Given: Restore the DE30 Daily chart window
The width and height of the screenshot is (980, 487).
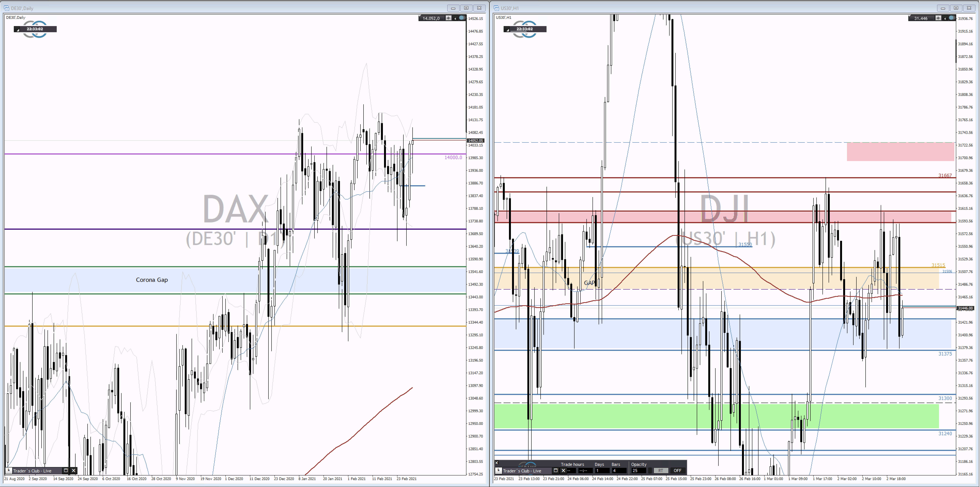Looking at the screenshot, I should (466, 8).
